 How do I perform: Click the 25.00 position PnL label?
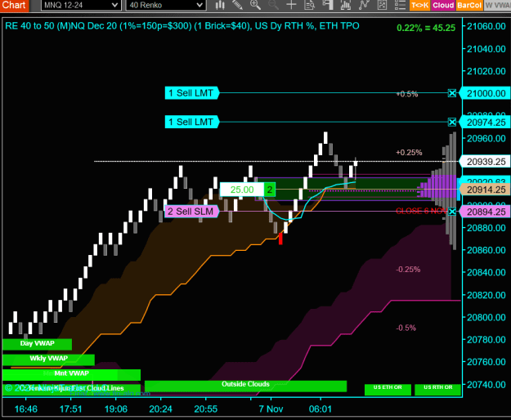pos(242,190)
